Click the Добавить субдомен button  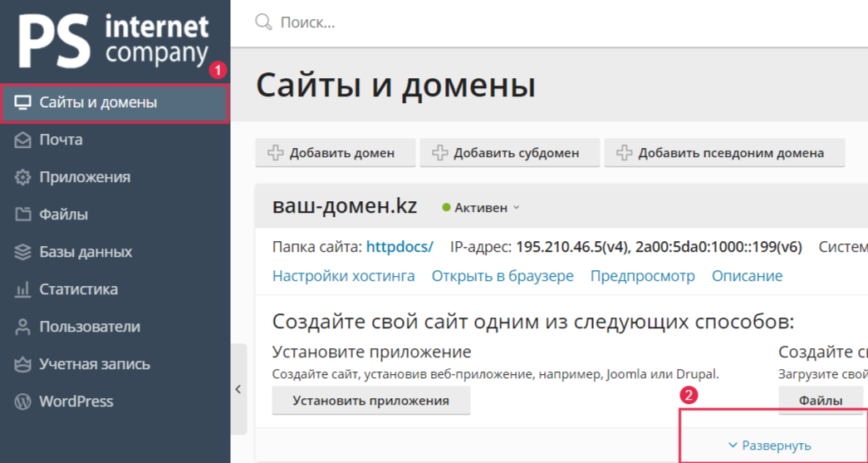(x=509, y=153)
